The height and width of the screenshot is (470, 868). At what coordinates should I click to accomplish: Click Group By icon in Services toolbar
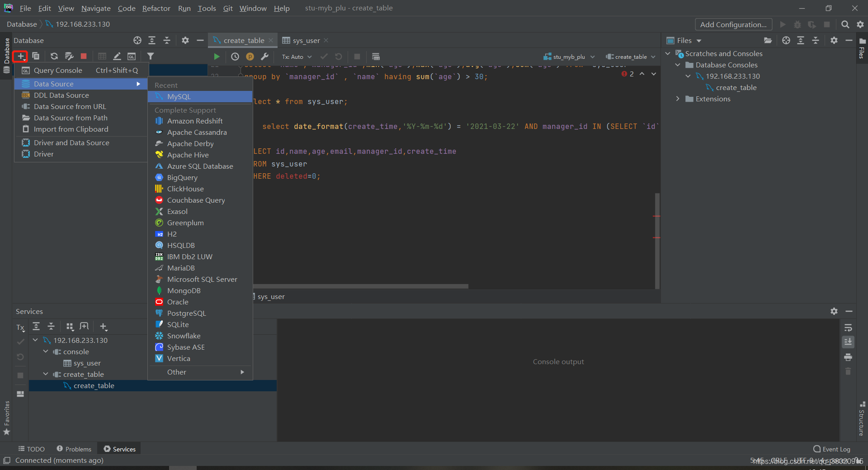(70, 327)
